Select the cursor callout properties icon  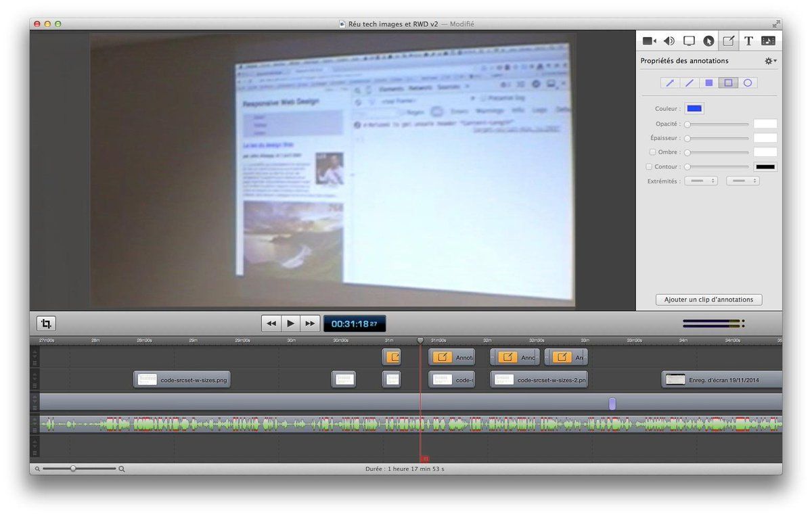tap(708, 41)
